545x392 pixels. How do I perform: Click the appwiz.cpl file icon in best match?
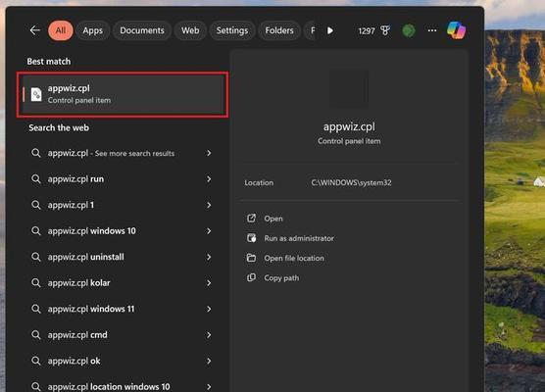(36, 94)
